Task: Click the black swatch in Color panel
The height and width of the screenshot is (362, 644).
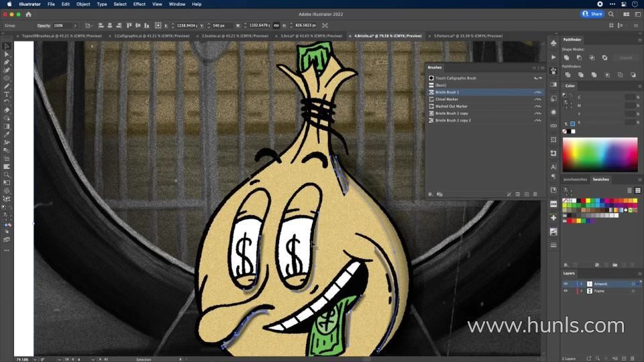Action: coord(569,131)
